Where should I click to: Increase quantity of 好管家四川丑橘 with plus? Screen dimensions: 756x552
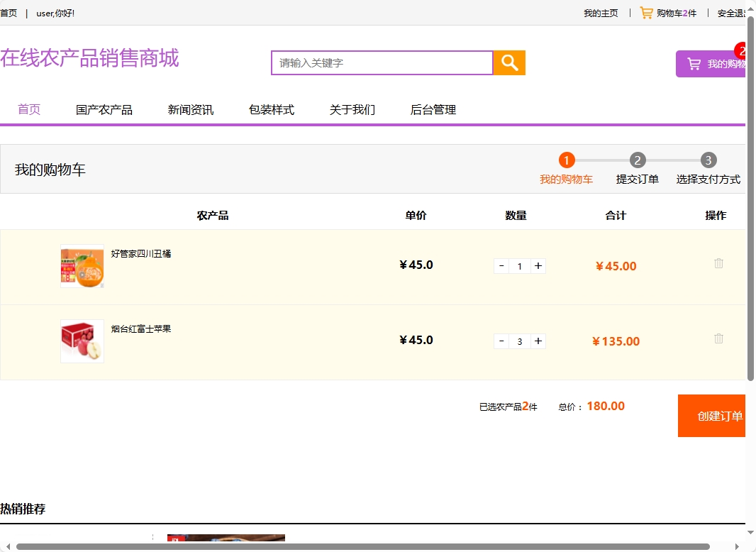538,266
